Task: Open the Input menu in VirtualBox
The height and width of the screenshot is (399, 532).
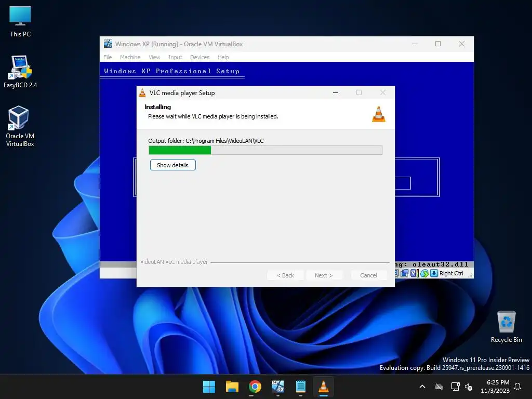Action: [x=175, y=57]
